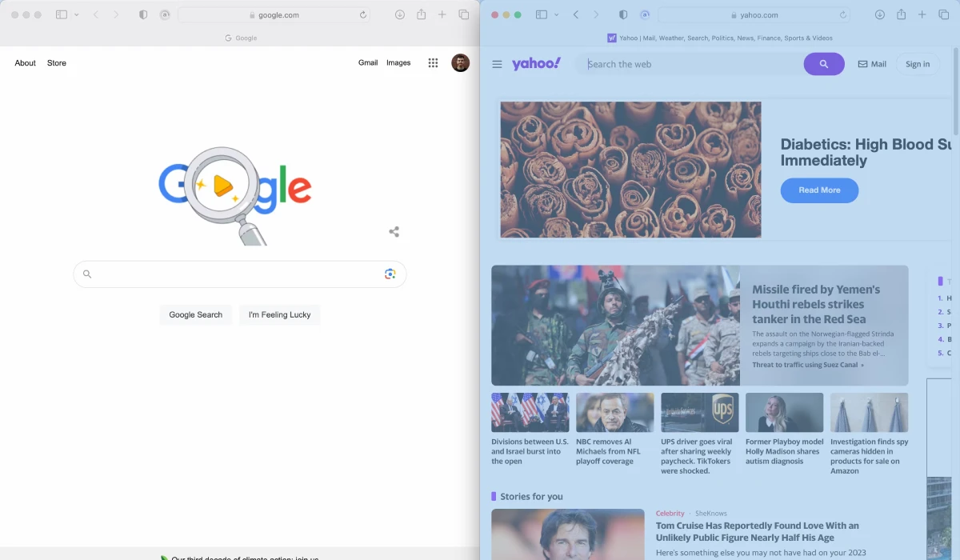
Task: Open the Google account profile picture menu
Action: click(x=460, y=63)
